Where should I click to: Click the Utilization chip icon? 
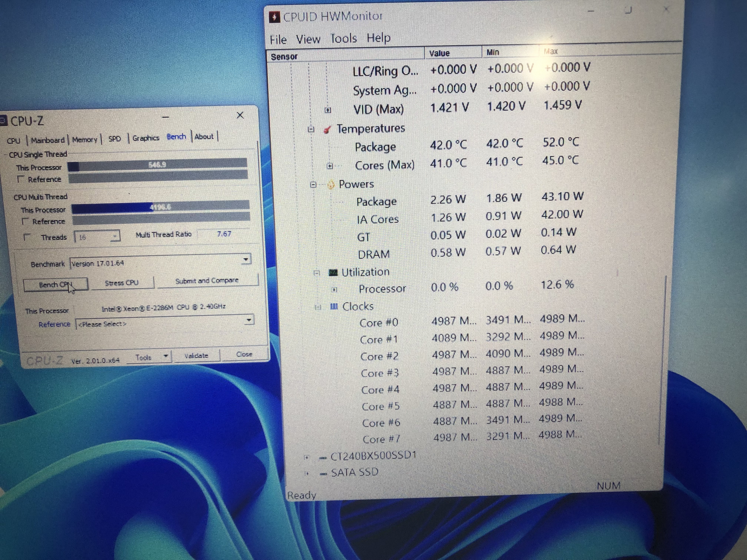[333, 272]
